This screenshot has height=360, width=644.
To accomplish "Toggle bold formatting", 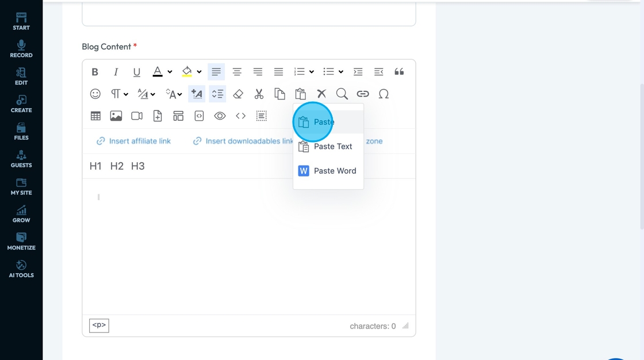I will [95, 72].
